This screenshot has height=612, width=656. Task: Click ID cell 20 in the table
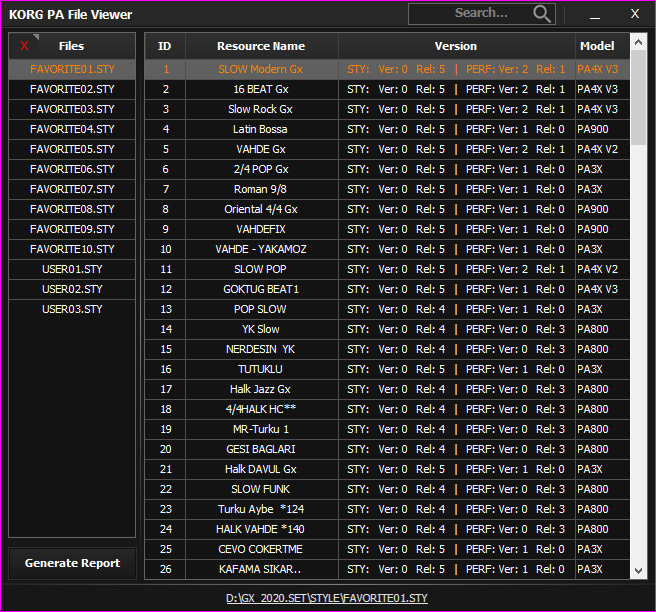(165, 449)
